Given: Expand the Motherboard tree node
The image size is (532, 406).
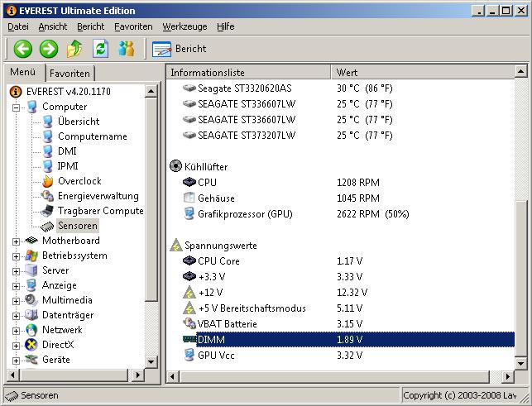Looking at the screenshot, I should (x=16, y=241).
